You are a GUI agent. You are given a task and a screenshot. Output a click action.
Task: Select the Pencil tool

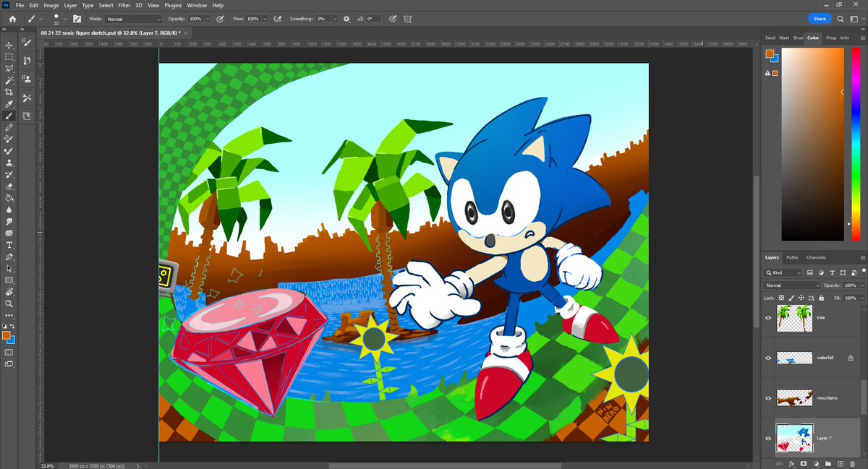tap(9, 127)
